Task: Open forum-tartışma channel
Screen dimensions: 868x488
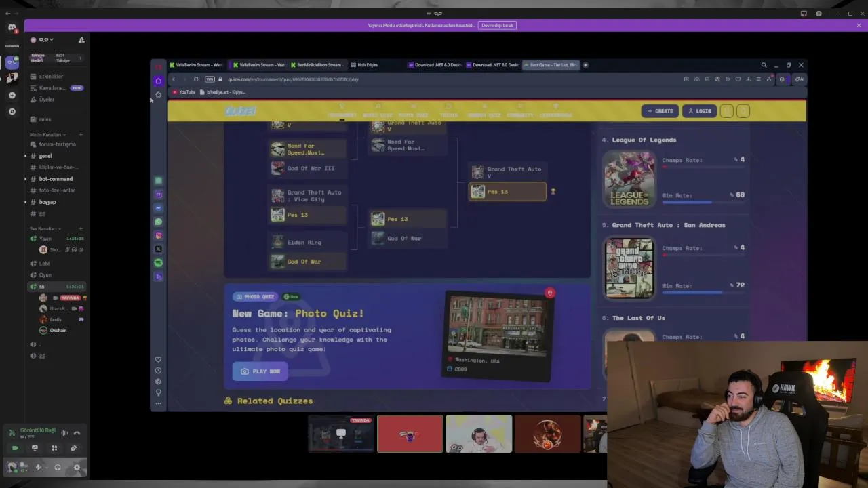Action: [x=57, y=144]
